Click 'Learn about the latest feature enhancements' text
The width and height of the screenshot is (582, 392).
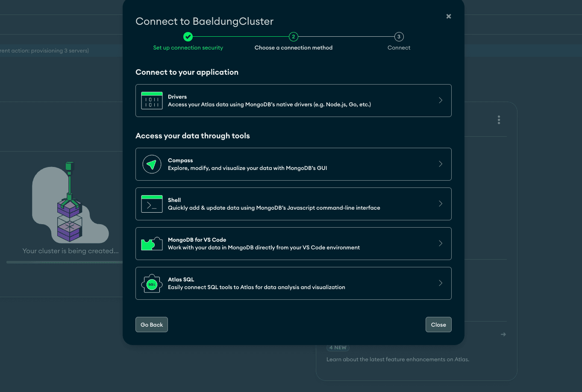pyautogui.click(x=398, y=360)
